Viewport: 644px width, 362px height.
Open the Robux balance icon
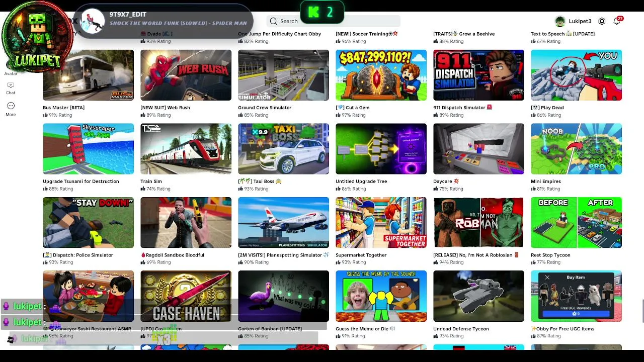[602, 21]
